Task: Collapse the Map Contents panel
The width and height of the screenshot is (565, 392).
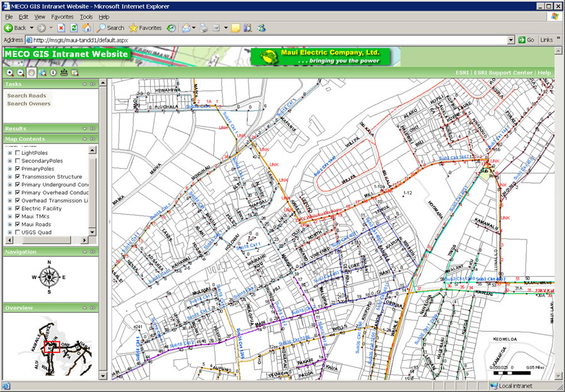Action: click(x=85, y=139)
